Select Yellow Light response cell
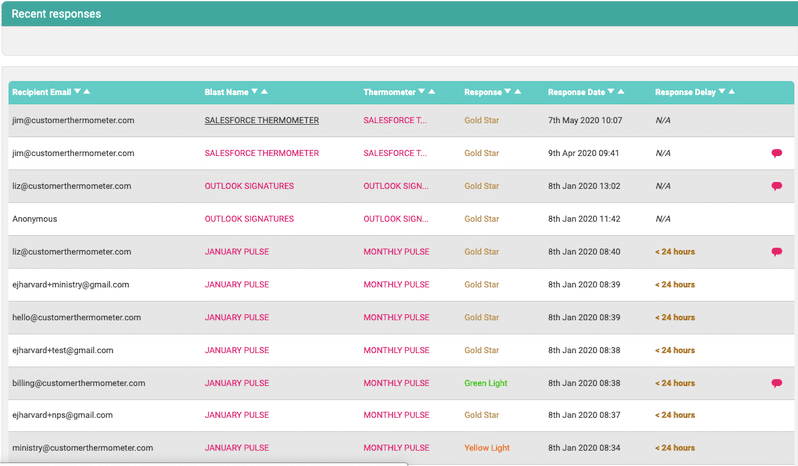The width and height of the screenshot is (798, 466). pyautogui.click(x=487, y=448)
